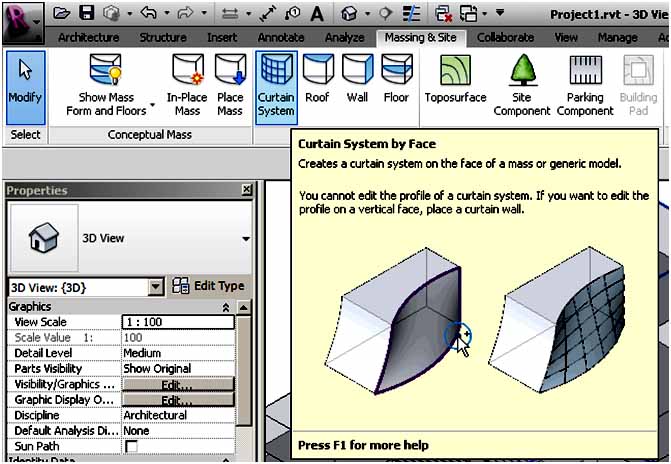Viewport: 671px width, 464px height.
Task: Click the View Scale 1 : 100 field
Action: (177, 323)
